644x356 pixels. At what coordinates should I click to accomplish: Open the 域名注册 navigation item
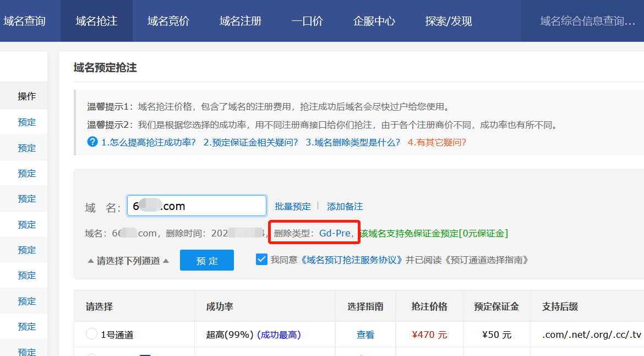pos(241,21)
